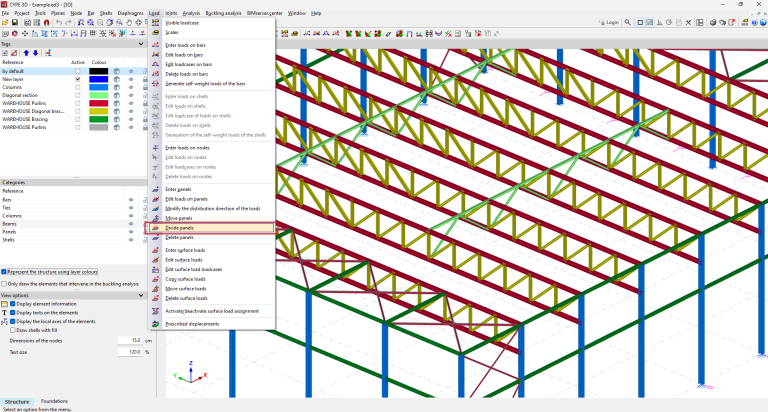Click the Undo arrow icon

[x=59, y=22]
